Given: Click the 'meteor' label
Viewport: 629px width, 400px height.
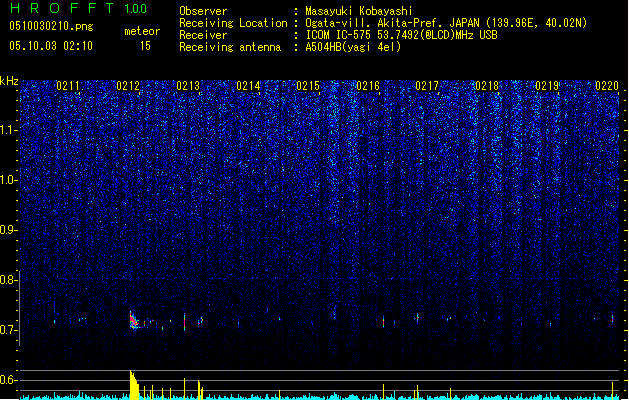Looking at the screenshot, I should (142, 31).
